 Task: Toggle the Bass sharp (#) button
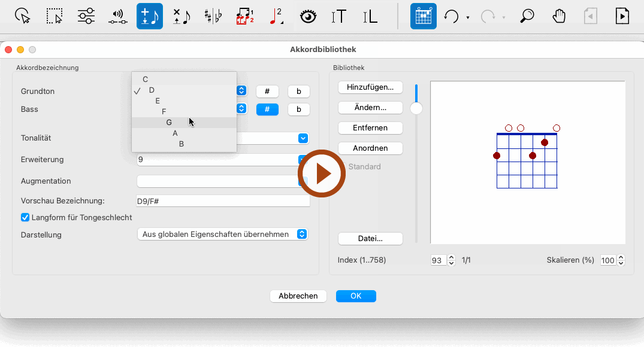[267, 109]
